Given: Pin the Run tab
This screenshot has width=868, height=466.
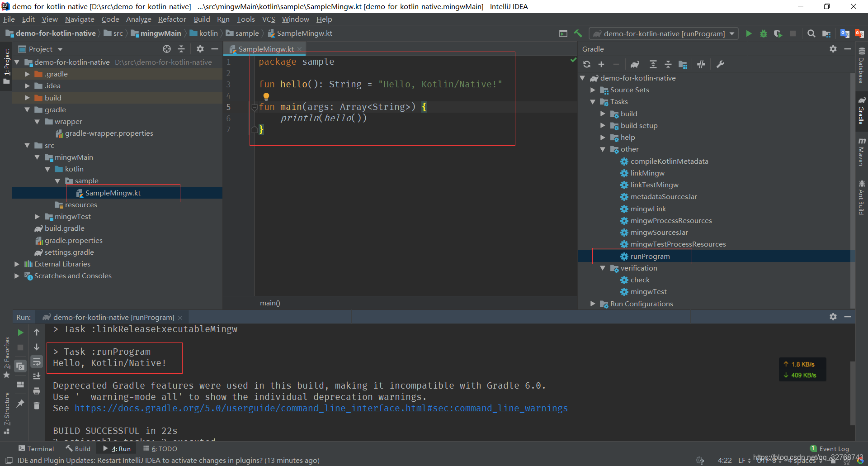Looking at the screenshot, I should [x=20, y=403].
